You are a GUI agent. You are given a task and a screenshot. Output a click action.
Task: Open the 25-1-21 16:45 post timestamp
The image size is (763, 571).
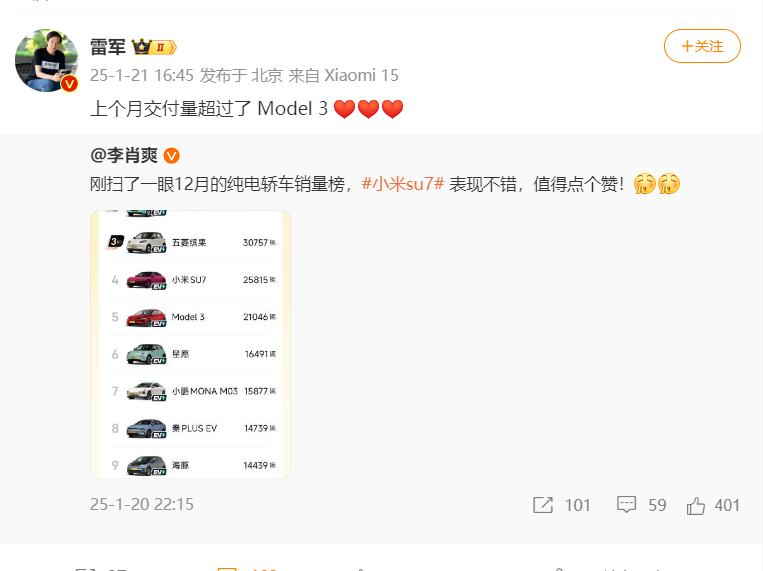click(x=142, y=75)
